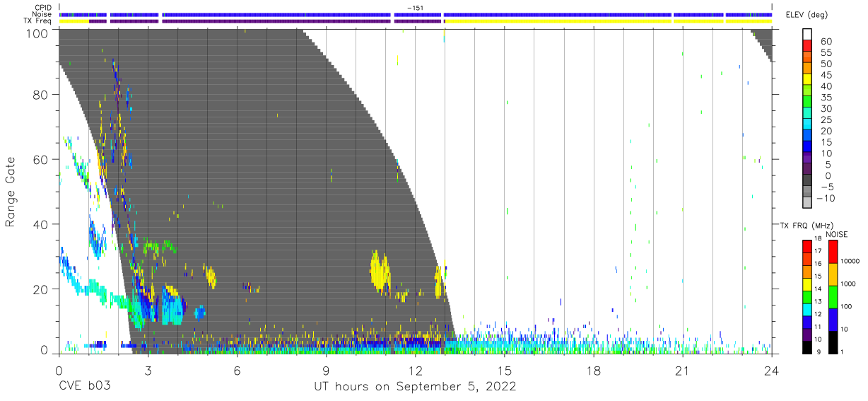The width and height of the screenshot is (868, 401).
Task: Click the 80 tick on Range Gate axis
Action: point(41,95)
